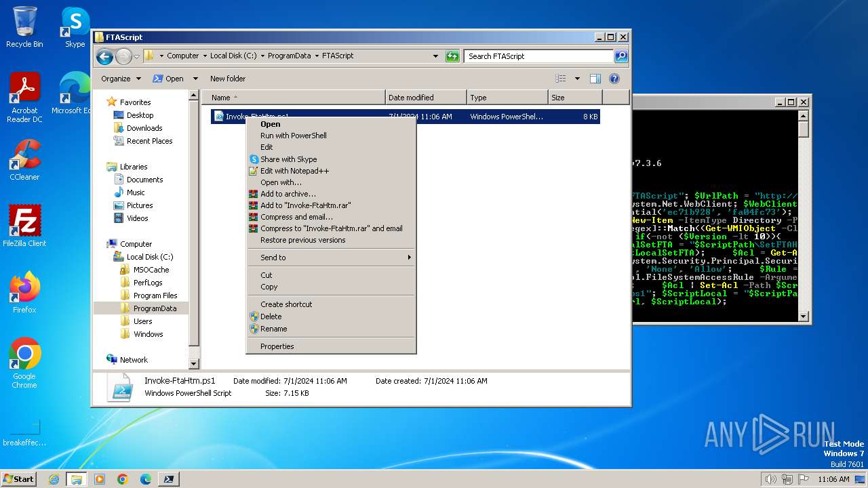Choose Edit with Notepad++
868x488 pixels.
[331, 171]
